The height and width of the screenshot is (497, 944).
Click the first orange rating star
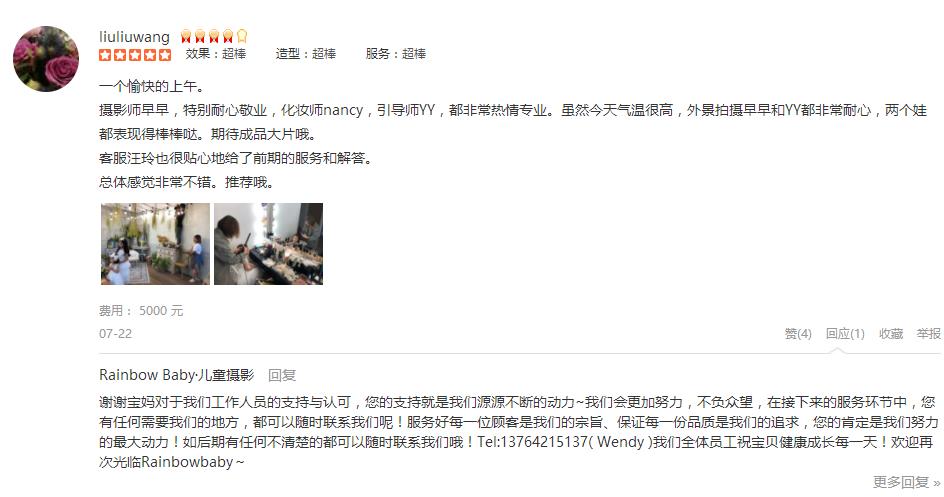point(106,55)
